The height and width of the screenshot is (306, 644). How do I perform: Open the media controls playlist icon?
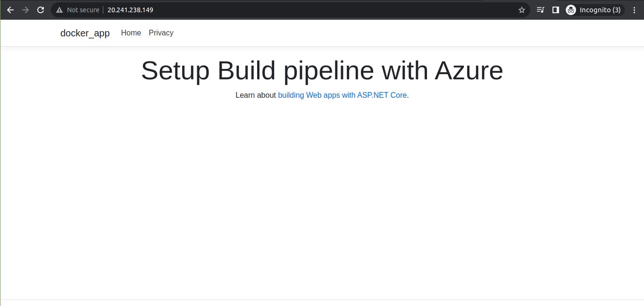[541, 10]
